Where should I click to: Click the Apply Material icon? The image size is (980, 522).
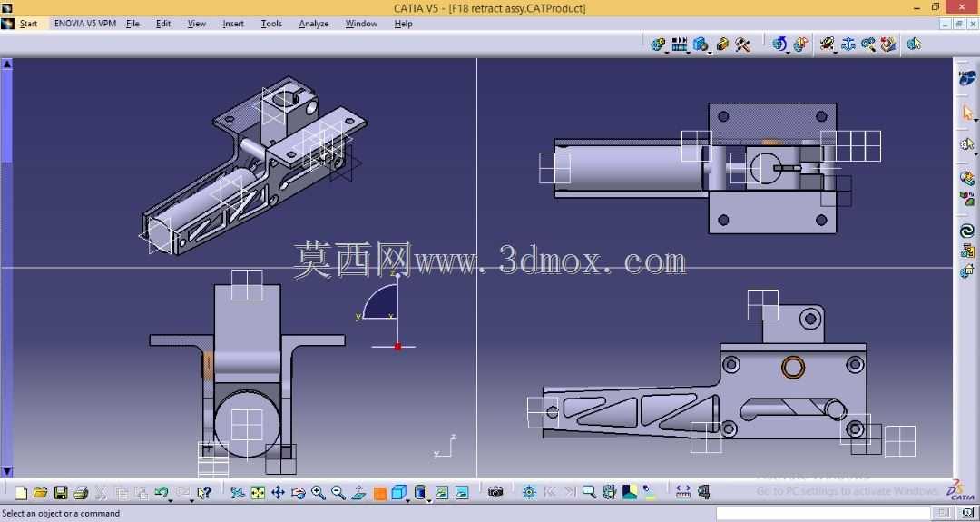(x=630, y=493)
